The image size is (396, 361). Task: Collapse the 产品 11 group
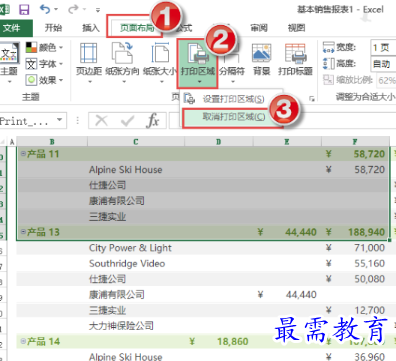(23, 154)
